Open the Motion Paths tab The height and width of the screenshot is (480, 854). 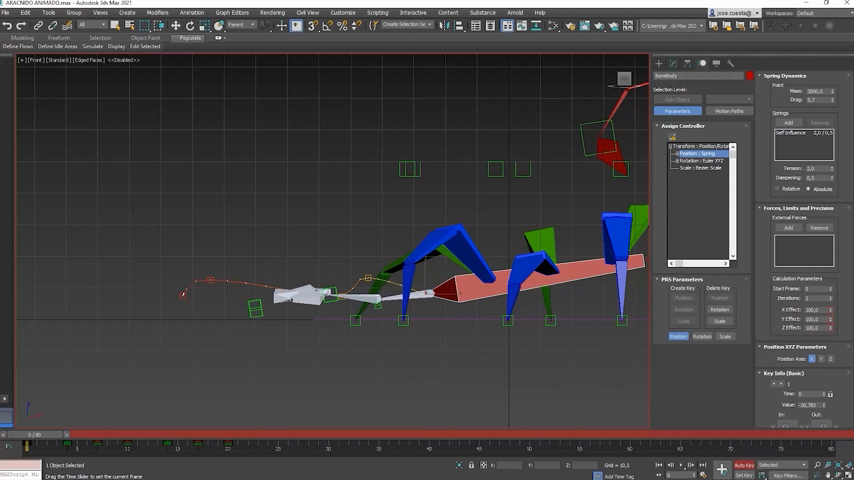729,111
